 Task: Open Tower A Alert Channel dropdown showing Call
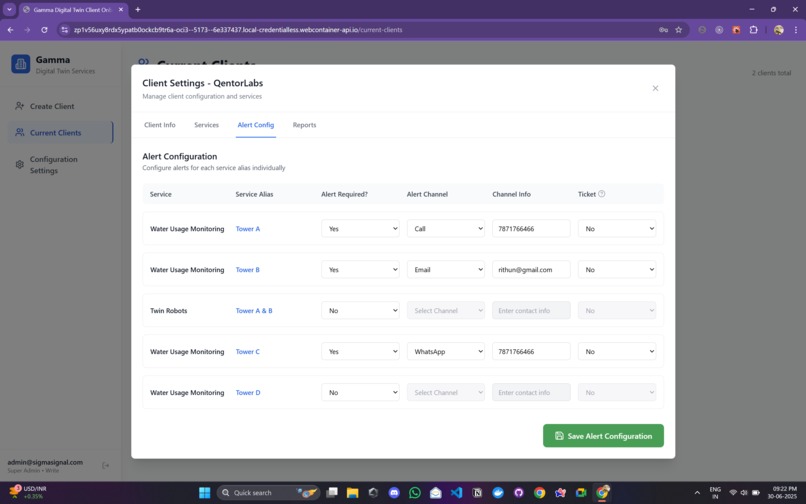(446, 228)
